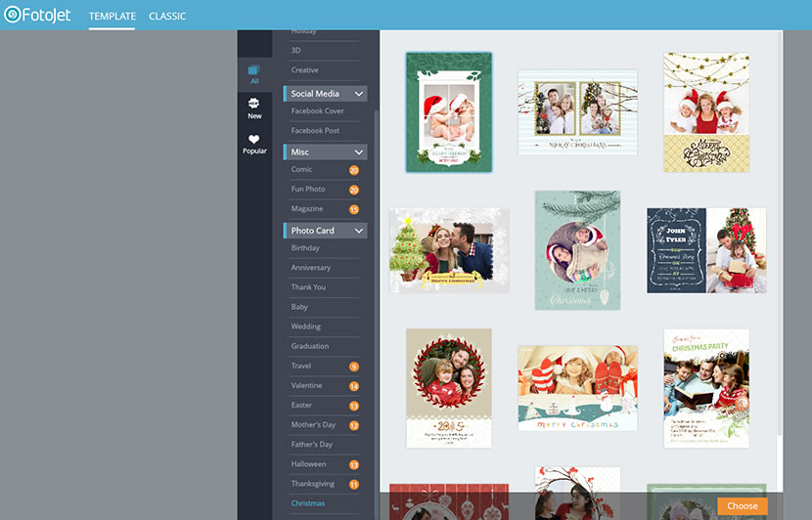Click the Travel count badge 9
The height and width of the screenshot is (520, 812).
(x=354, y=367)
